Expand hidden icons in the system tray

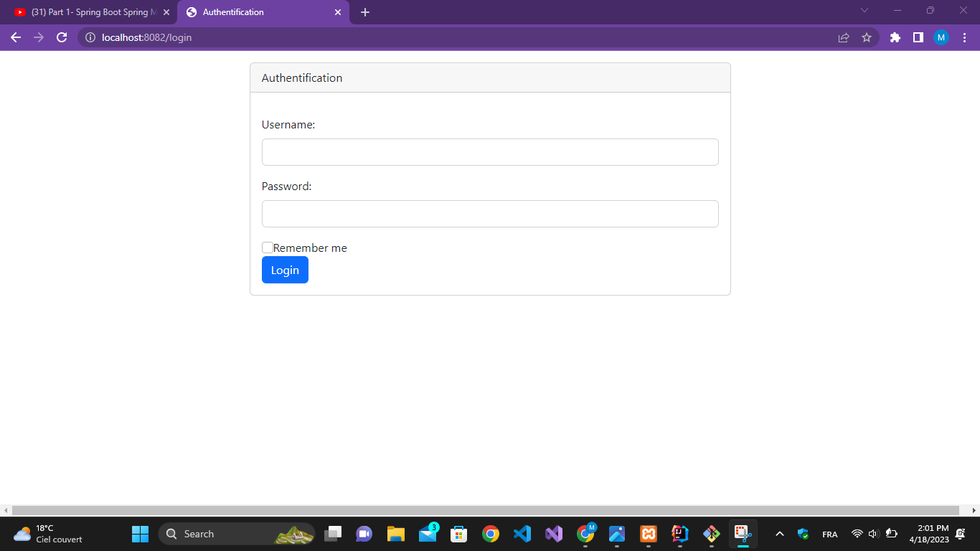(779, 534)
